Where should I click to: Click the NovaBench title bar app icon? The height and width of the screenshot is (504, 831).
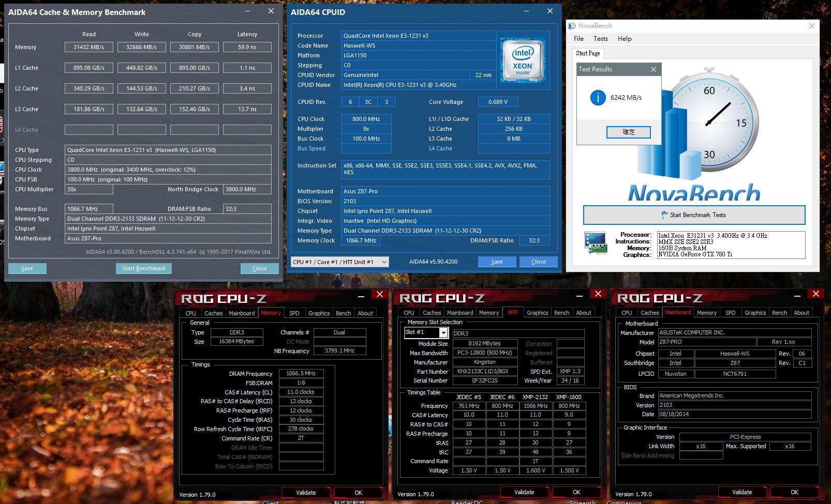pos(572,26)
